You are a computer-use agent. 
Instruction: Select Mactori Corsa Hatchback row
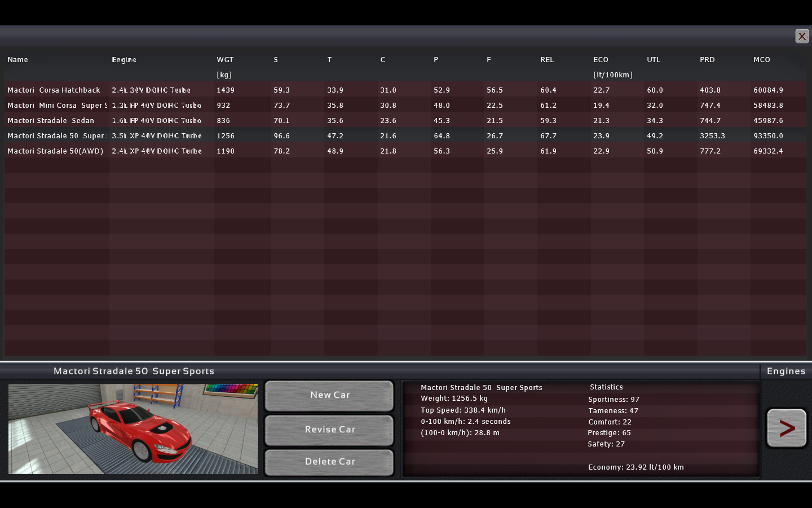54,90
